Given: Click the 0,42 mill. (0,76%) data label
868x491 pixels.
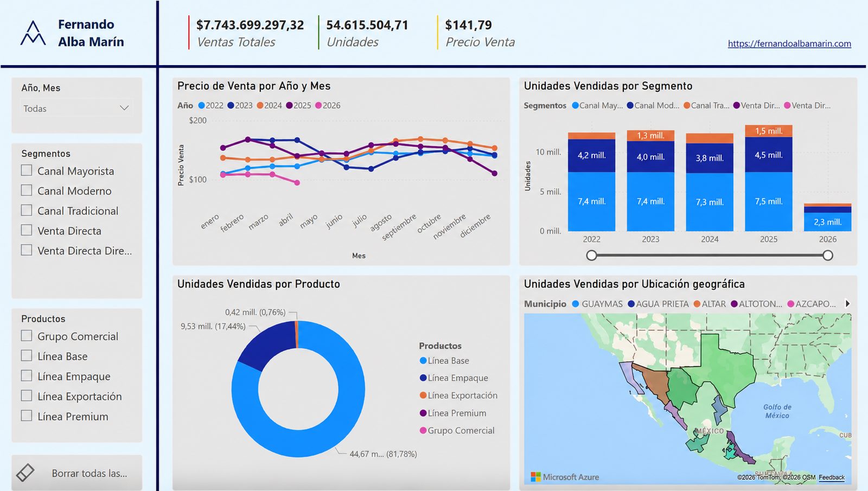Looking at the screenshot, I should pyautogui.click(x=255, y=313).
